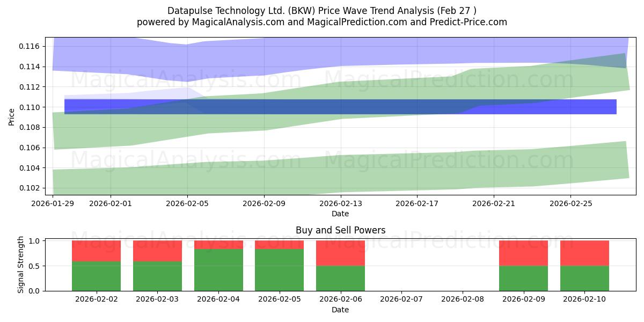Click the red sell bar for 2026-02-09
The width and height of the screenshot is (644, 322).
point(523,253)
